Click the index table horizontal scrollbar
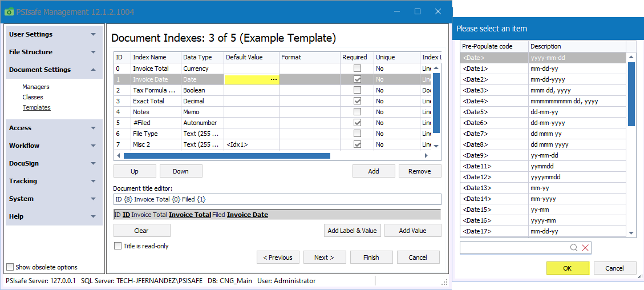The width and height of the screenshot is (644, 290). tap(226, 156)
